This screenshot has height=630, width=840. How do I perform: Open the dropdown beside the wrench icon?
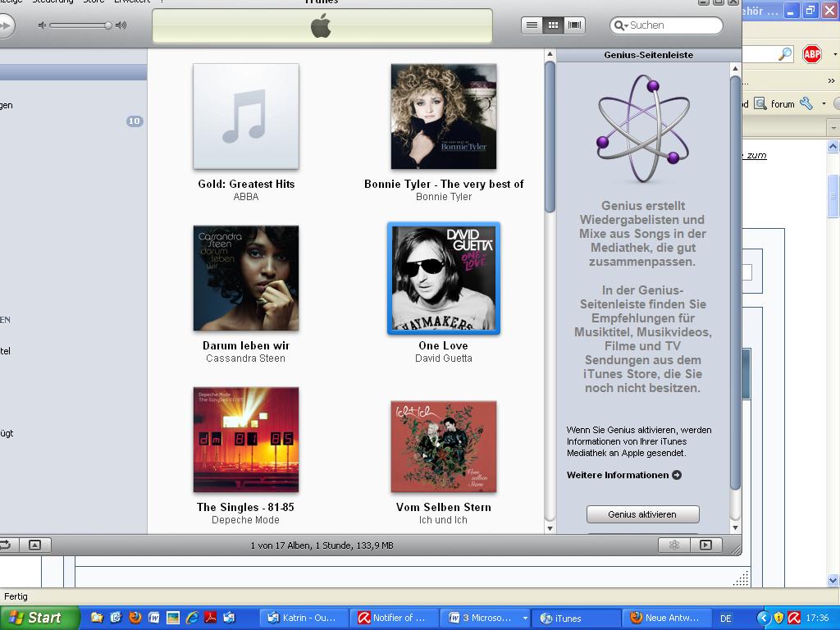(824, 103)
